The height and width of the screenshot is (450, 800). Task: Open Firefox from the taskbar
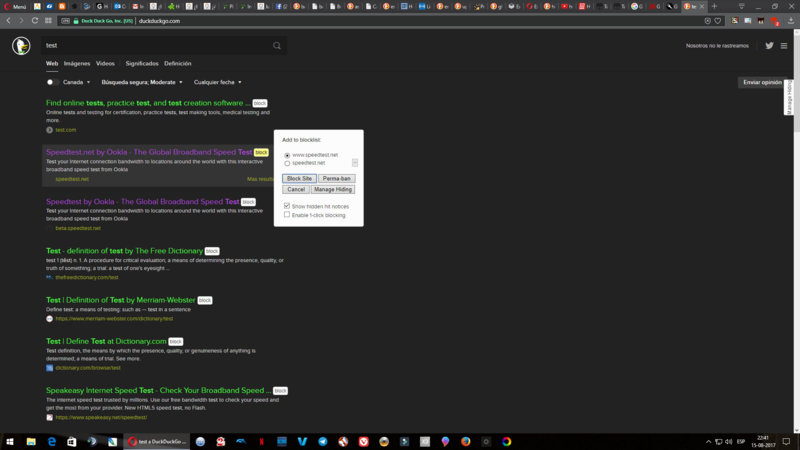coord(465,441)
